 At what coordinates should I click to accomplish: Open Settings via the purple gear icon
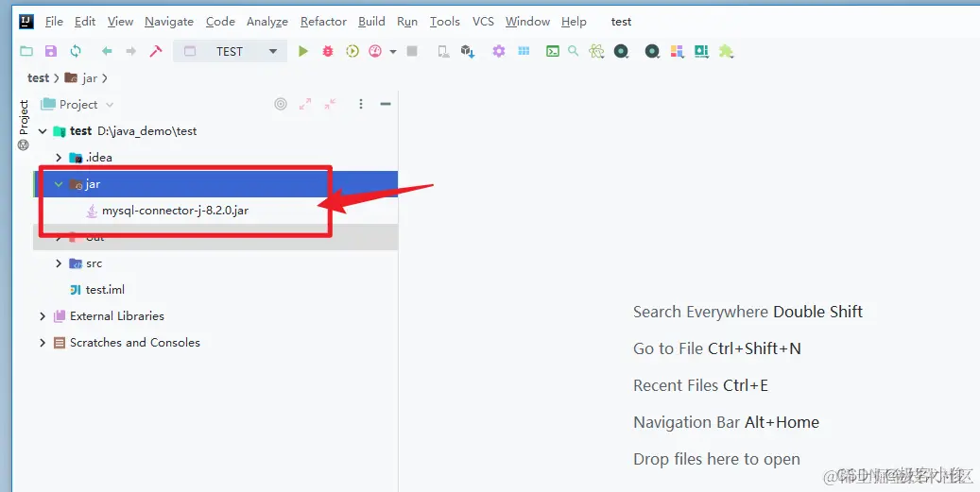[x=498, y=51]
